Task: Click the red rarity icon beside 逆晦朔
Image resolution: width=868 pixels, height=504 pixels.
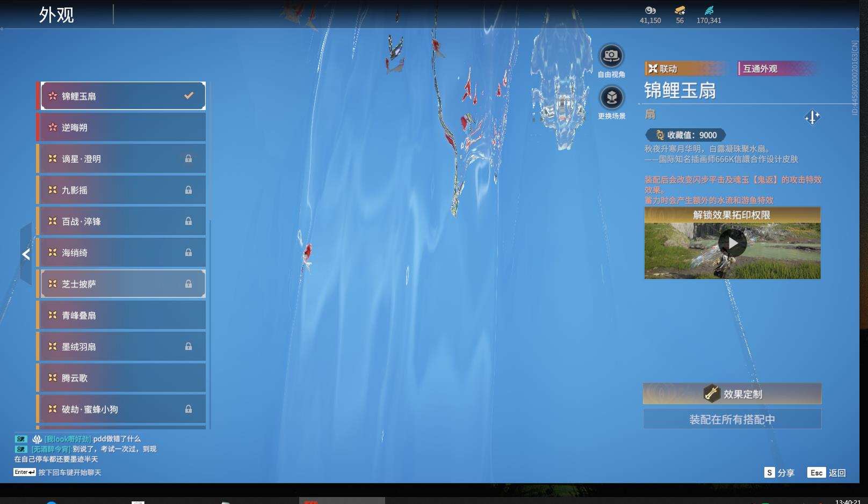Action: [53, 127]
